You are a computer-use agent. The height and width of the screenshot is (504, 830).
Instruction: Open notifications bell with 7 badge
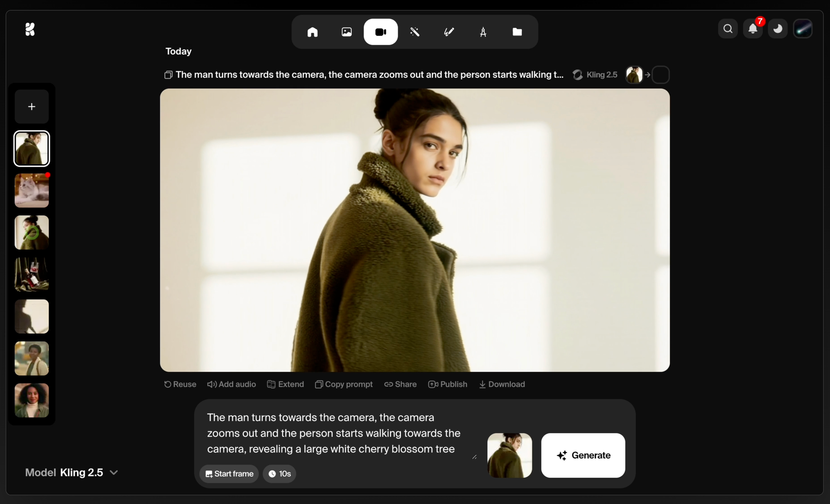coord(753,29)
